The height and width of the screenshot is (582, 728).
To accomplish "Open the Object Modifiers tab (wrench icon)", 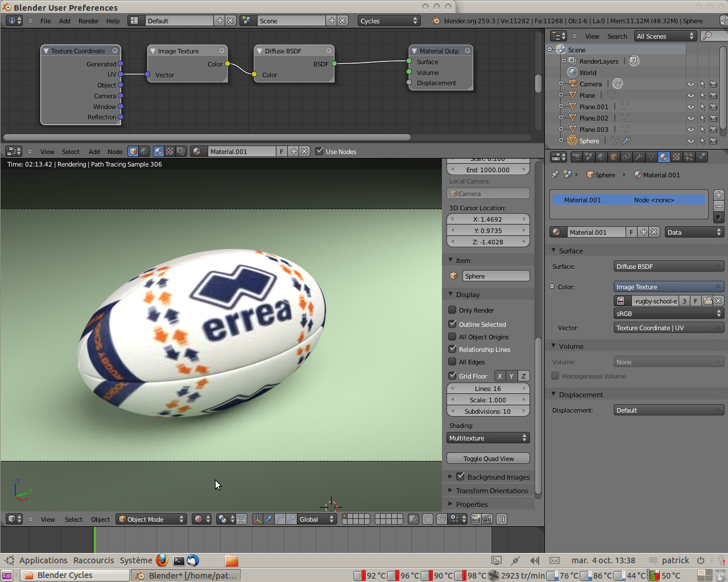I will 638,157.
